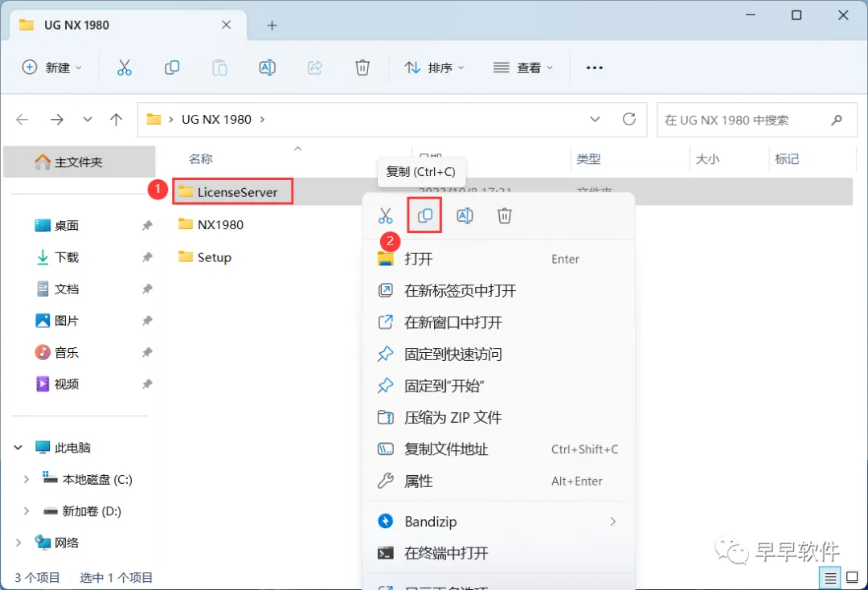Click the Rename icon in the top toolbar

coord(268,68)
